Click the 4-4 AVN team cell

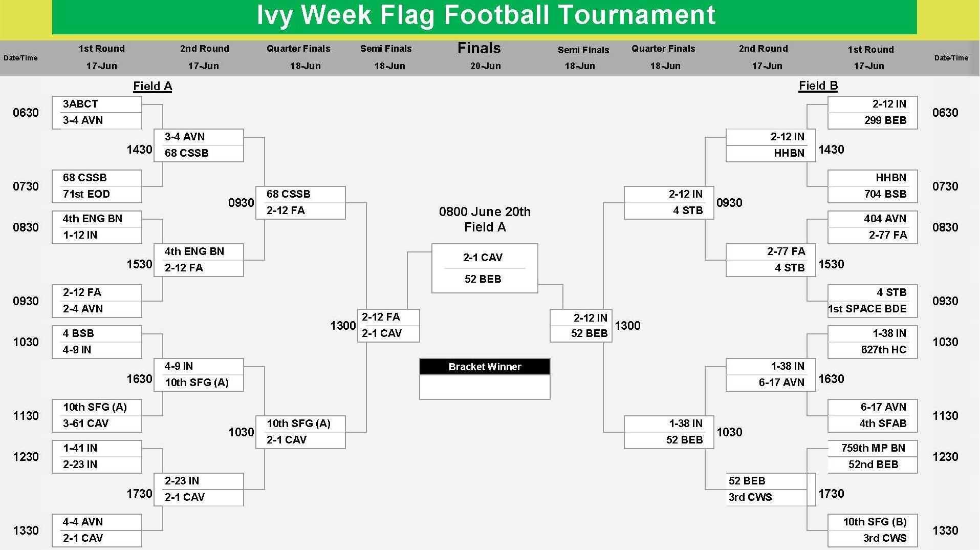[97, 522]
